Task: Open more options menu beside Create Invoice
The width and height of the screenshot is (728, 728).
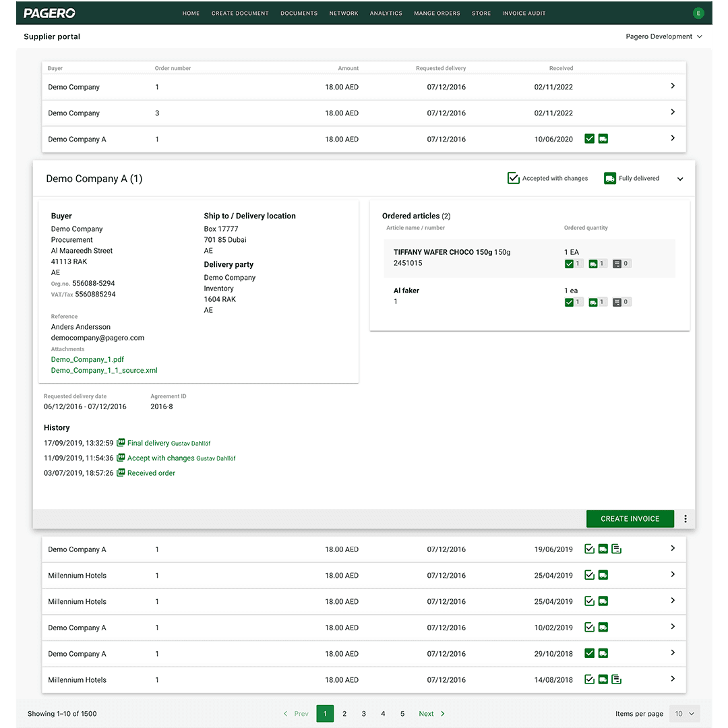Action: tap(686, 518)
